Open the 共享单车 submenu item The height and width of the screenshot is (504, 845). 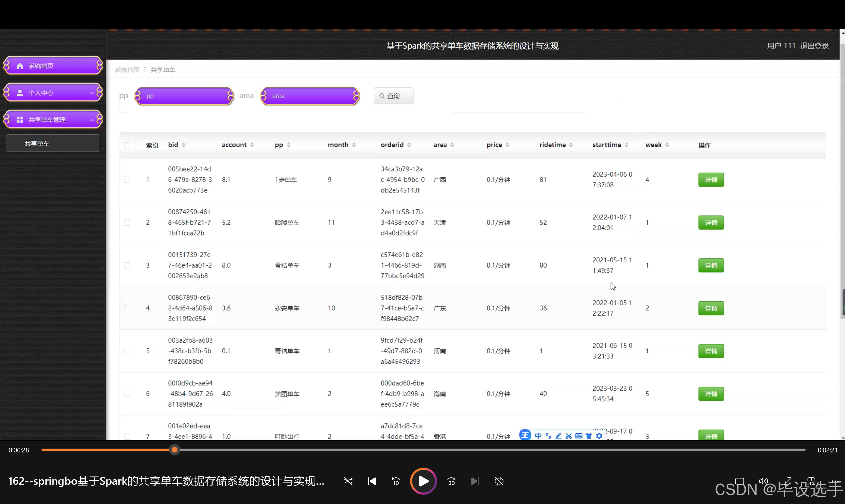[53, 143]
